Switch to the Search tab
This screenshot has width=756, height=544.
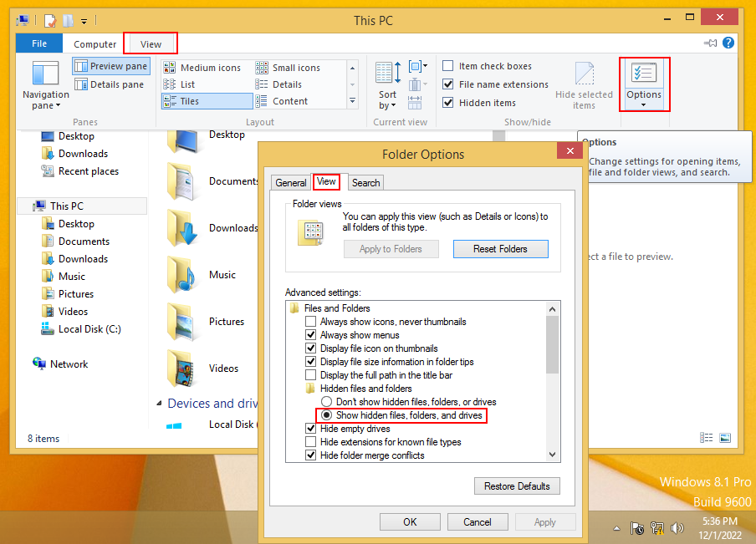[x=365, y=182]
